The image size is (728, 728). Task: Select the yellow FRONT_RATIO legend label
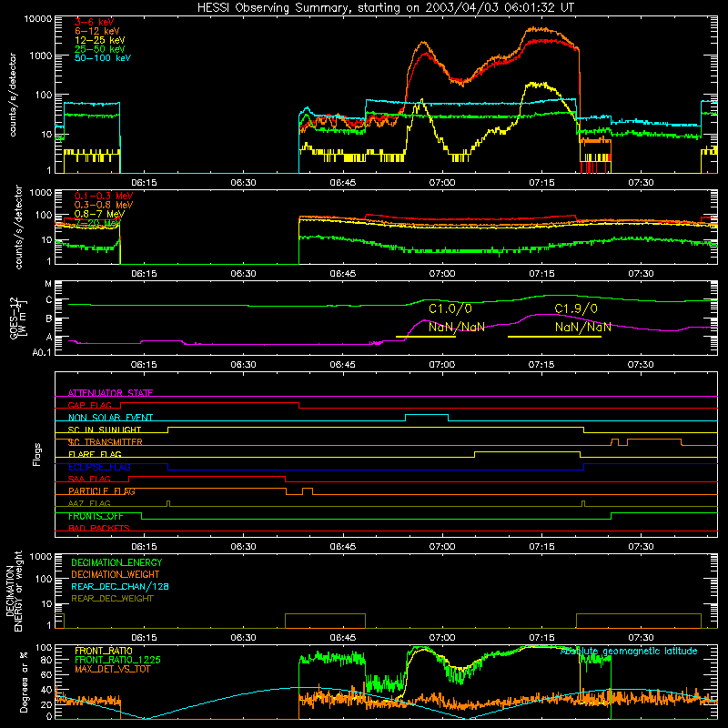pyautogui.click(x=104, y=651)
